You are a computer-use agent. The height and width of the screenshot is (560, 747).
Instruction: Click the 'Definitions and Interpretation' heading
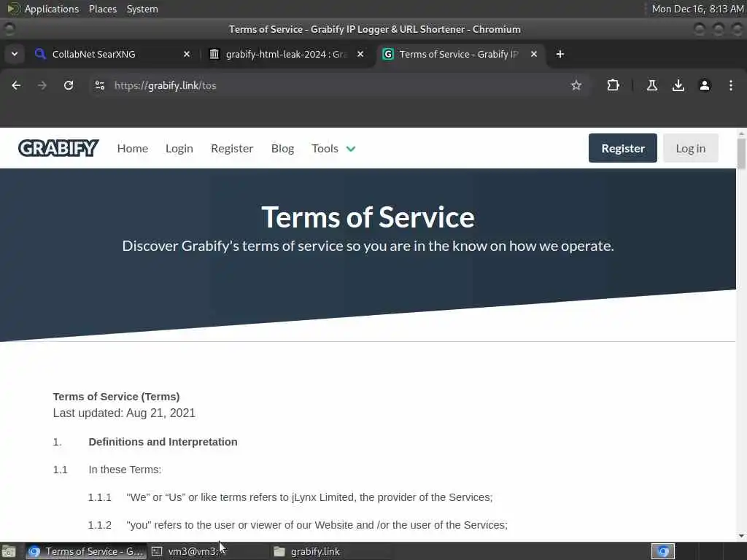pos(163,442)
